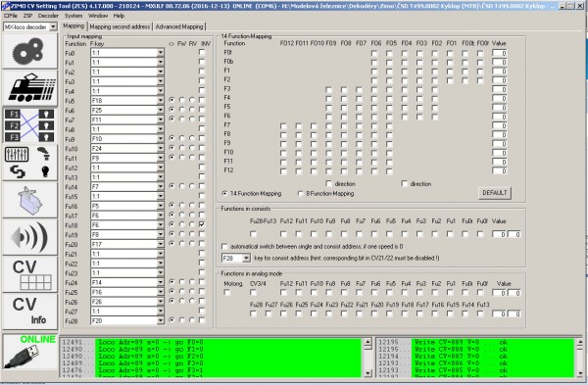Image resolution: width=588 pixels, height=385 pixels.
Task: Enable automatical switch between single and consist address
Action: click(x=224, y=247)
